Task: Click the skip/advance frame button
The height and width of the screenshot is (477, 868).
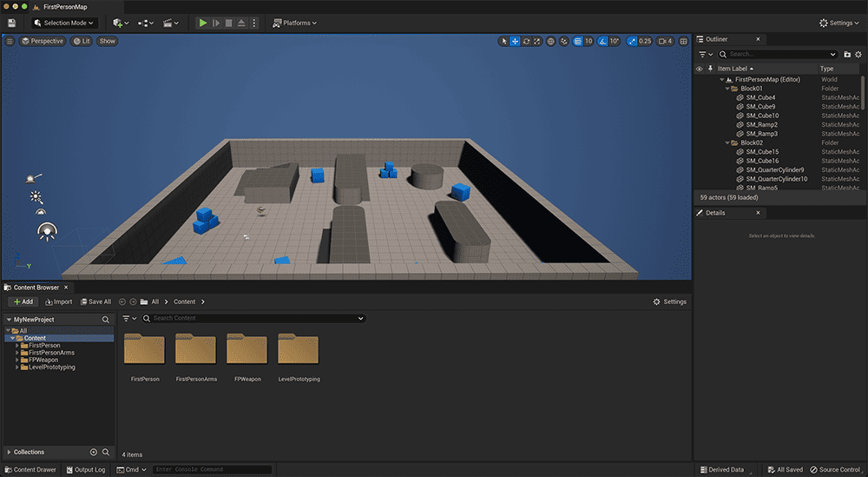Action: pyautogui.click(x=216, y=23)
